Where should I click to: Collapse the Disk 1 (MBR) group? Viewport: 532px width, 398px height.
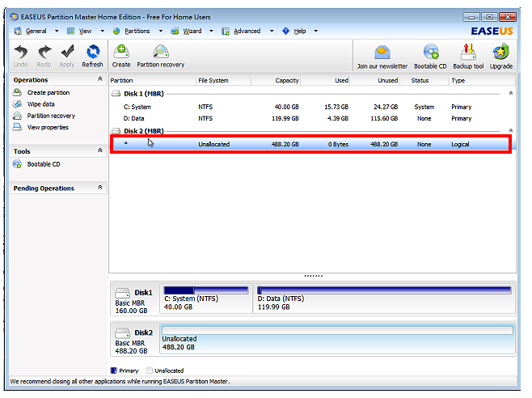(x=511, y=93)
